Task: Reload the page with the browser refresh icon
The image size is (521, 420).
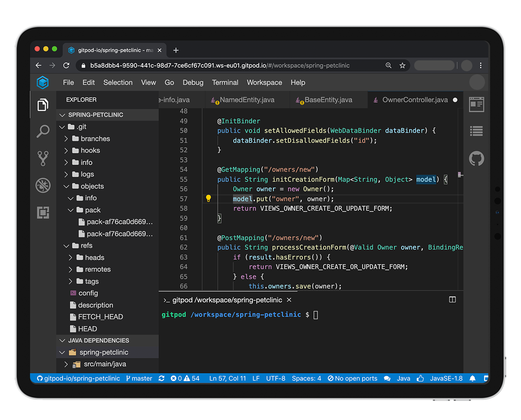Action: [66, 66]
